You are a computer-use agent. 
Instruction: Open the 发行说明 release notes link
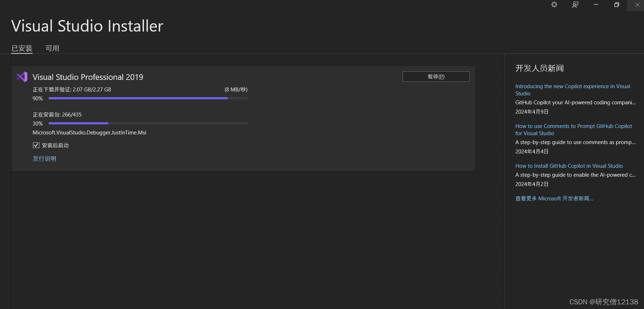click(x=44, y=159)
